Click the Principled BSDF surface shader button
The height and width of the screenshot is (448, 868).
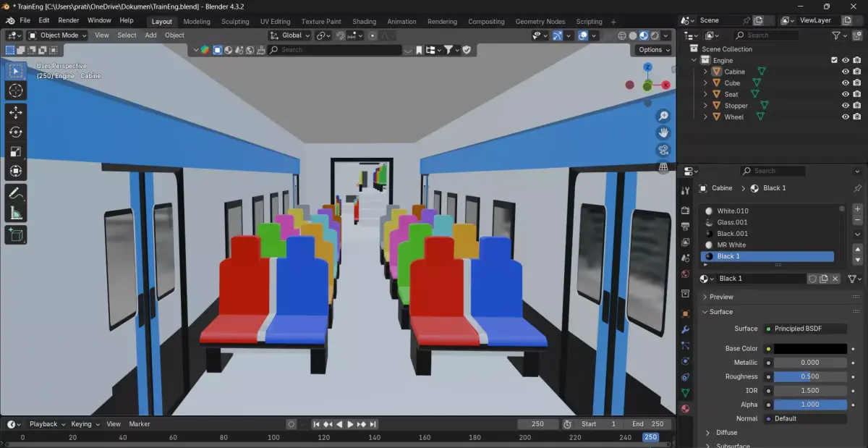pyautogui.click(x=806, y=329)
